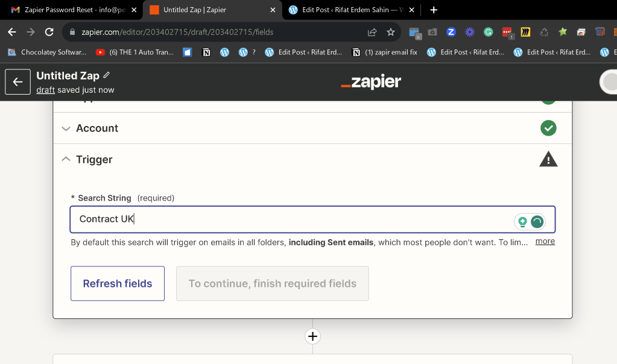This screenshot has width=617, height=364.
Task: Open the dark F extension icon
Action: [x=600, y=32]
